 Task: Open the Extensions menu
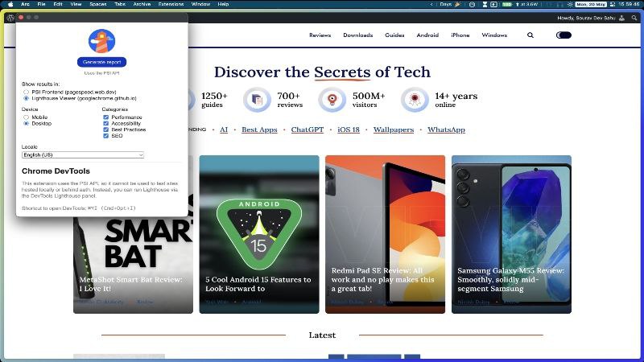tap(171, 4)
